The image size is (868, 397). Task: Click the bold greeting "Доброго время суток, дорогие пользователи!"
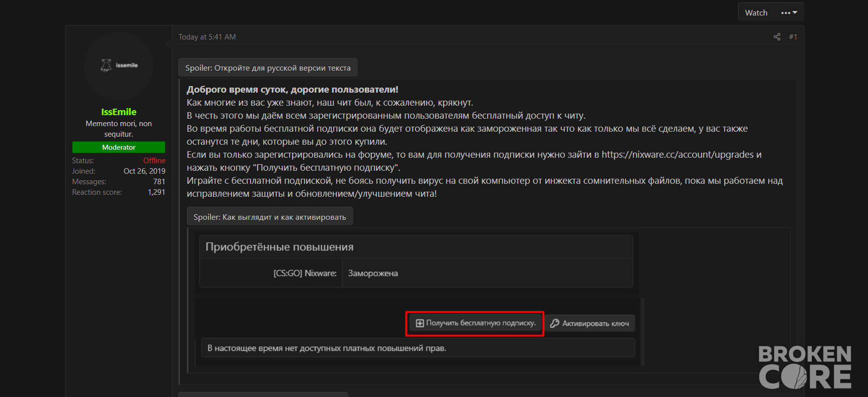click(292, 90)
